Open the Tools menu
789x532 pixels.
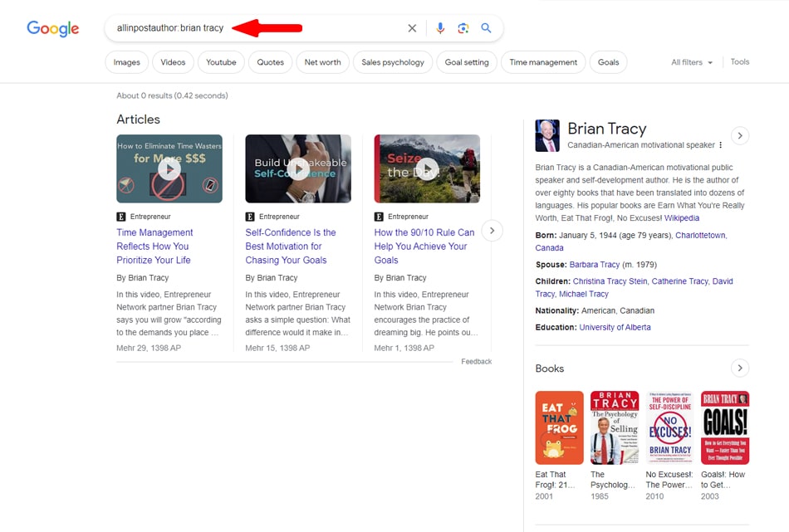coord(740,62)
